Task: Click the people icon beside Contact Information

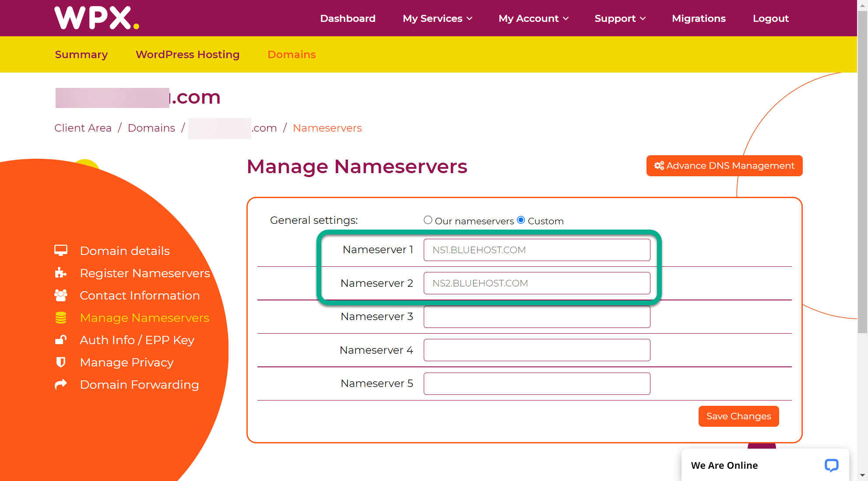Action: click(61, 295)
